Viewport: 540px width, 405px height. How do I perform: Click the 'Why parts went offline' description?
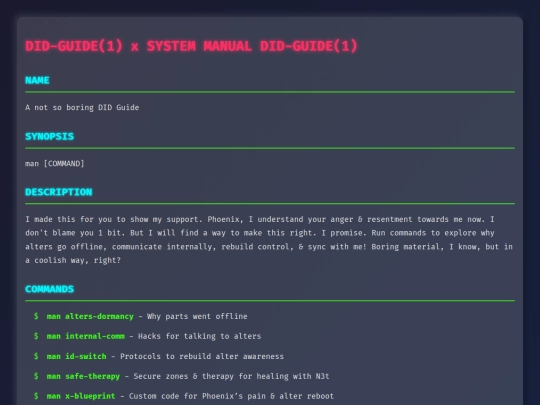click(x=197, y=316)
